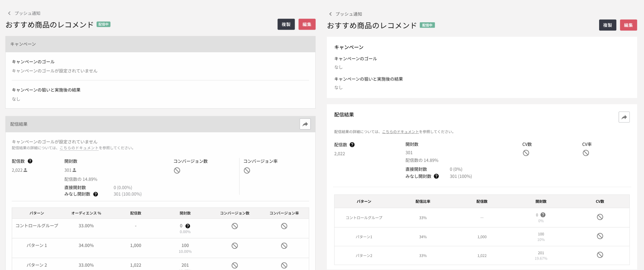
Task: Click the 編集 button in the left panel
Action: [307, 24]
